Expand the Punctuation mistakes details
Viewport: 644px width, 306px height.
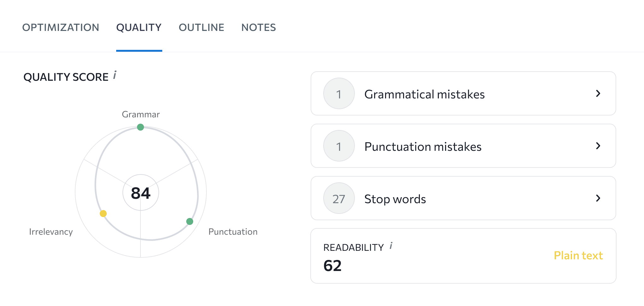[x=598, y=146]
